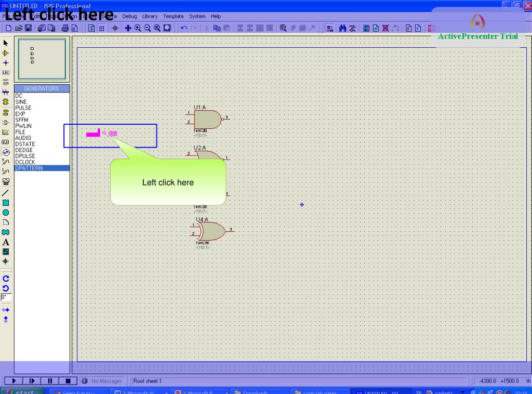Select the Wire label mode tool
The height and width of the screenshot is (394, 532).
click(6, 73)
